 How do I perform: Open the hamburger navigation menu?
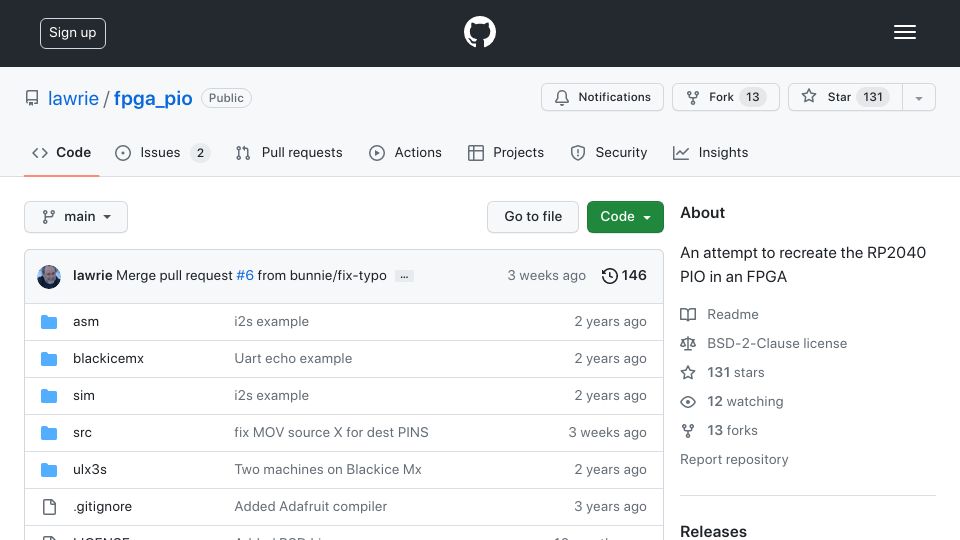pos(904,32)
